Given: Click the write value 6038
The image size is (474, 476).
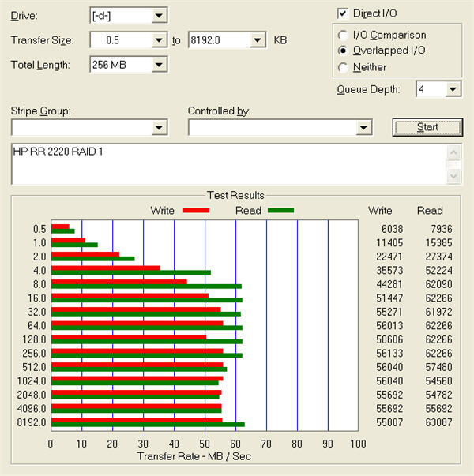Looking at the screenshot, I should (393, 229).
